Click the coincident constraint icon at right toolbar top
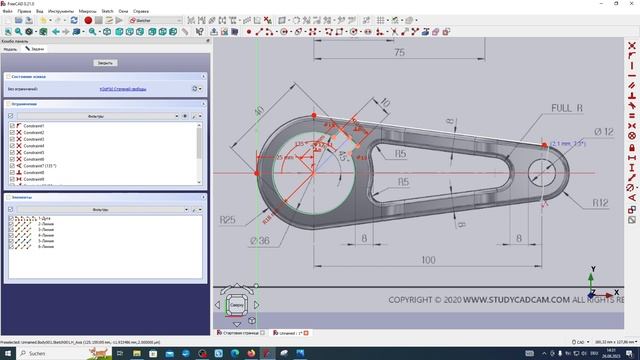This screenshot has width=640, height=360. coord(632,45)
